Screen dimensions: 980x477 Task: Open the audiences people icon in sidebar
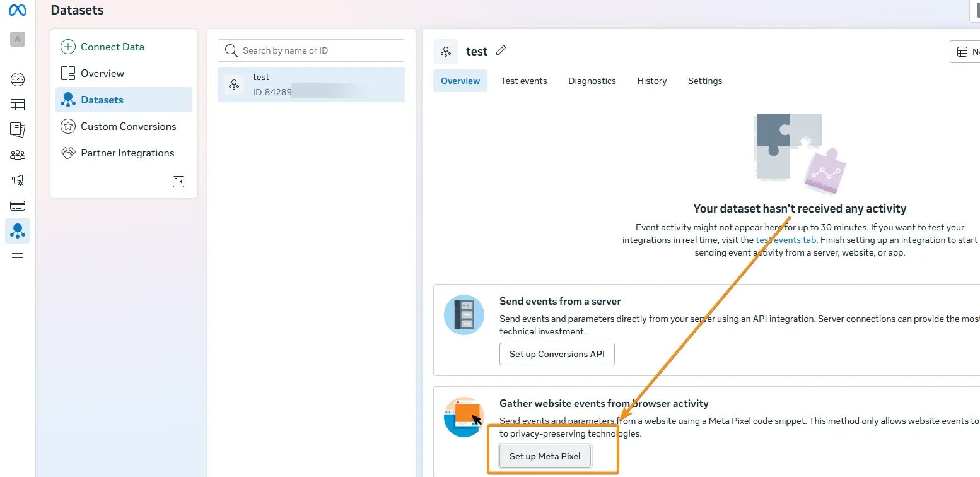18,155
